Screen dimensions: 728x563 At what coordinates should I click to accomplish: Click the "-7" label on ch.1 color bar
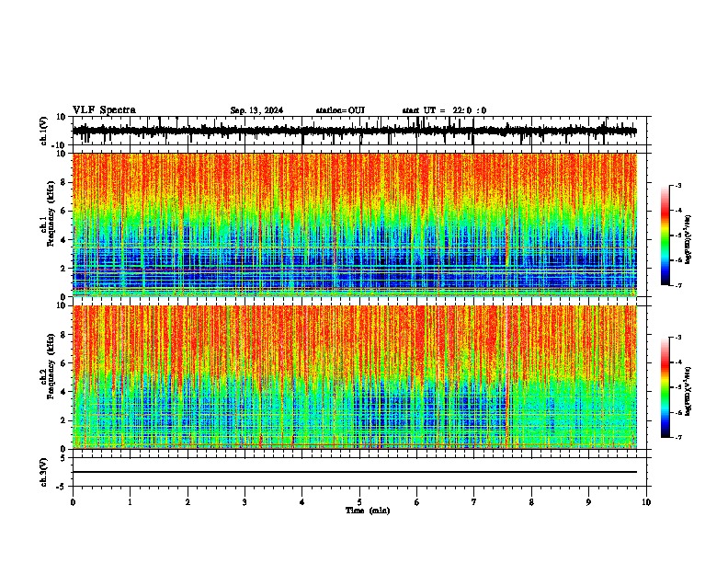click(678, 285)
